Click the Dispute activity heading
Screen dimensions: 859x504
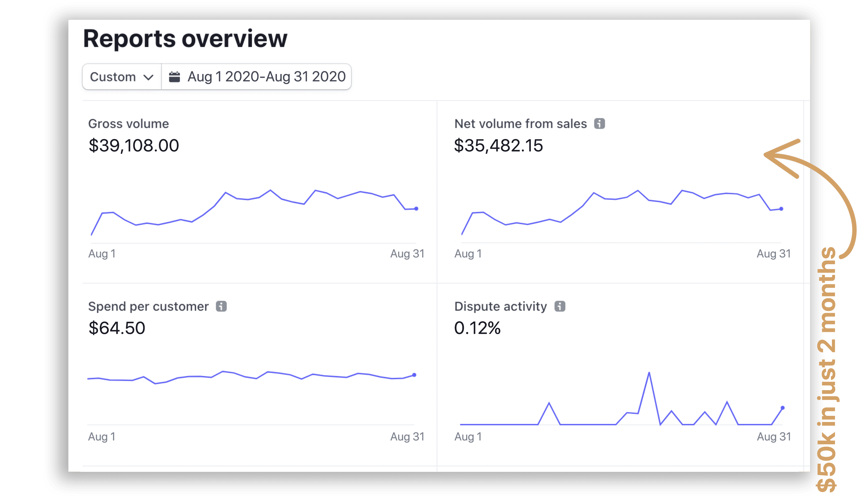pos(500,306)
